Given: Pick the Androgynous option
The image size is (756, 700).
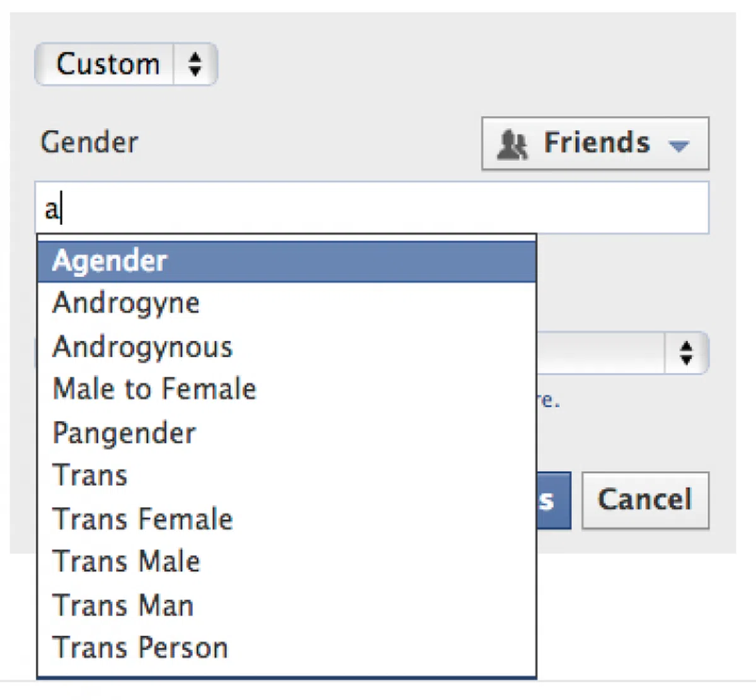Looking at the screenshot, I should tap(142, 347).
